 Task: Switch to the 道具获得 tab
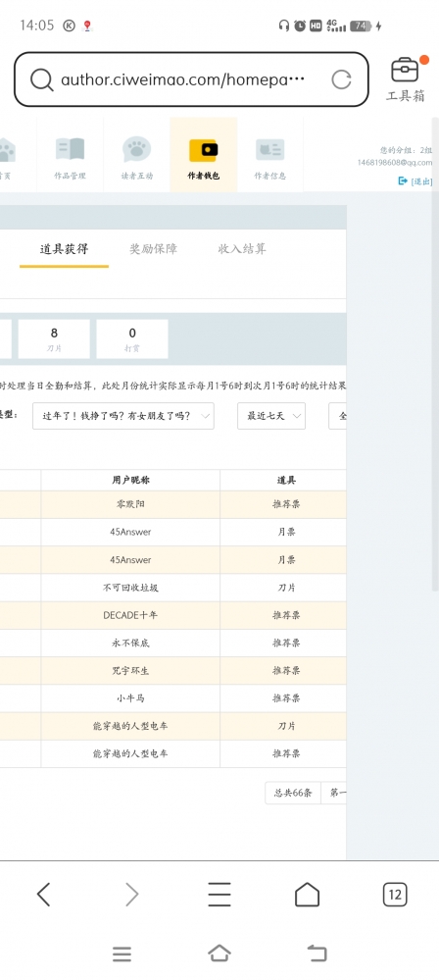[65, 249]
